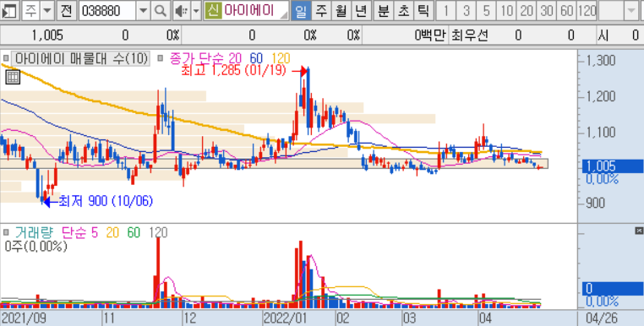644x326 pixels.
Task: Click the 최우선 label in quote bar
Action: [x=469, y=35]
